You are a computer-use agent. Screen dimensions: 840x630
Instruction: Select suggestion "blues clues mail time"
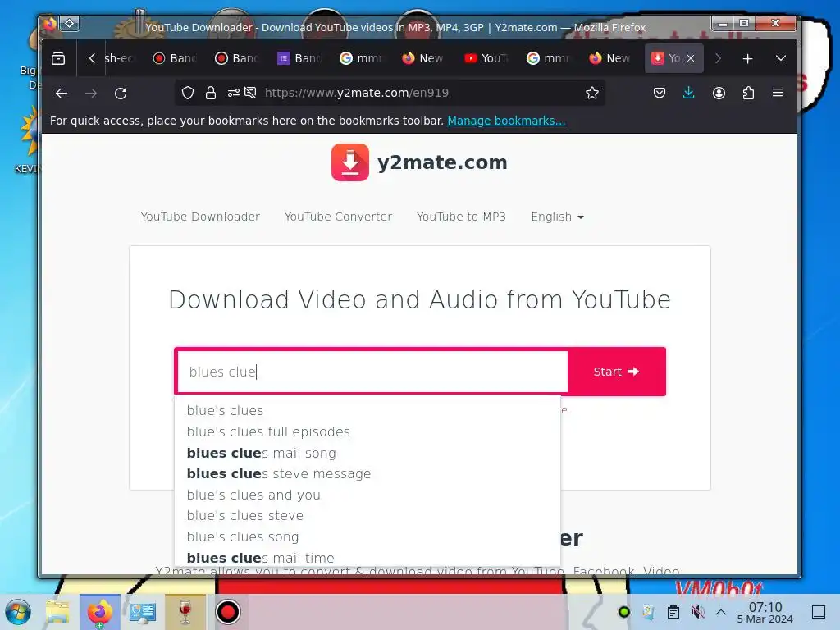367,558
